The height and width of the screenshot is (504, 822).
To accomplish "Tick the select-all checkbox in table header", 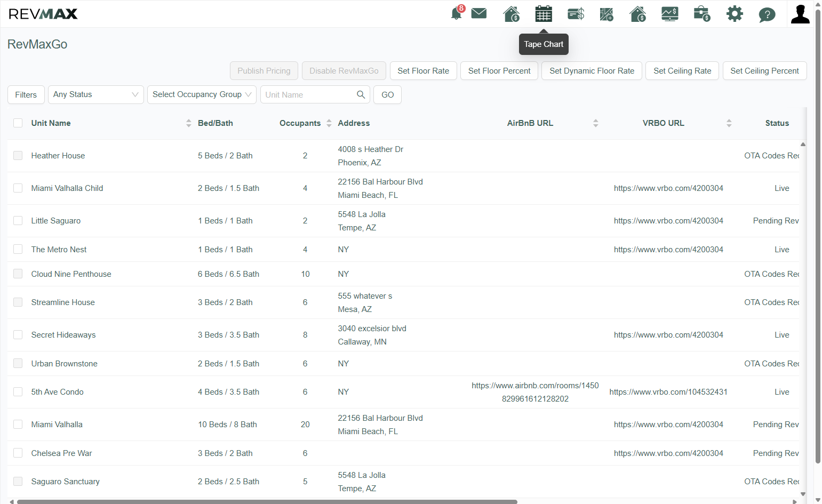I will (18, 123).
